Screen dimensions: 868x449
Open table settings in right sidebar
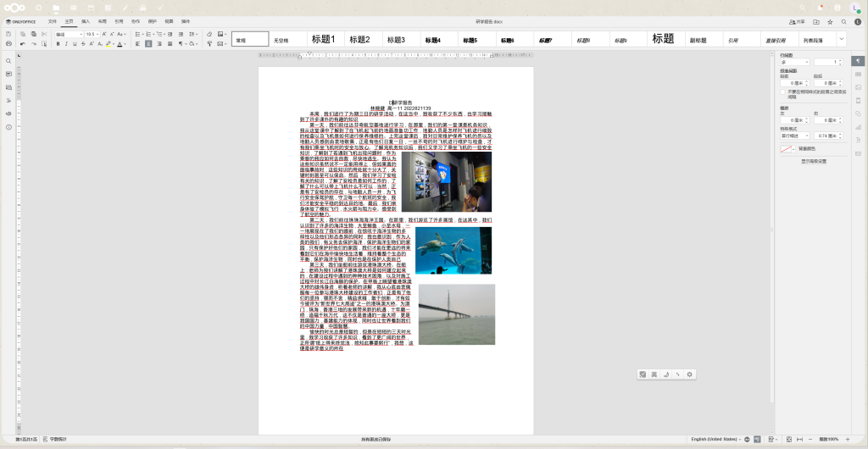858,75
